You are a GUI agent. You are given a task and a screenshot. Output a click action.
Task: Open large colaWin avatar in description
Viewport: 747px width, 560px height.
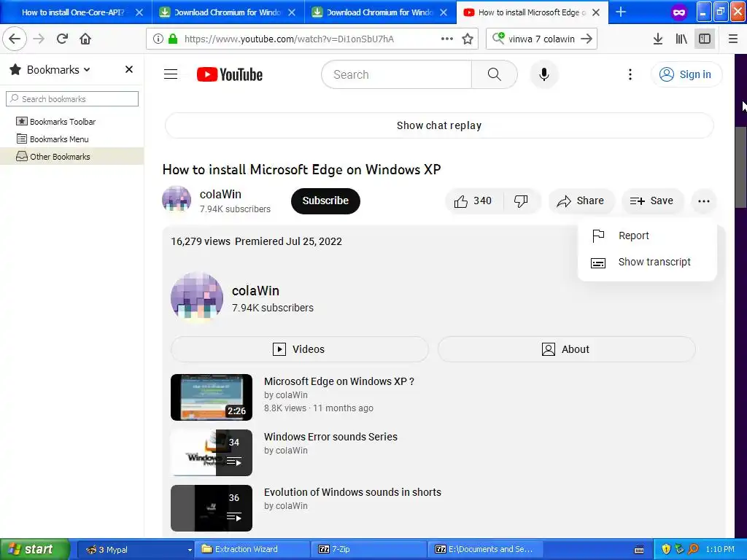197,297
